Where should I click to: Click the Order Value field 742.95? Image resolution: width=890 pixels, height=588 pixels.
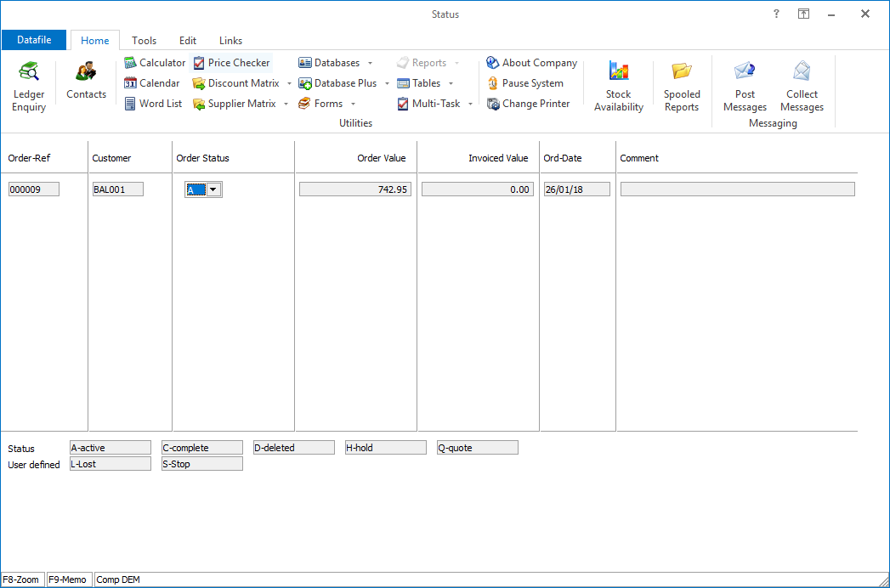[x=355, y=189]
